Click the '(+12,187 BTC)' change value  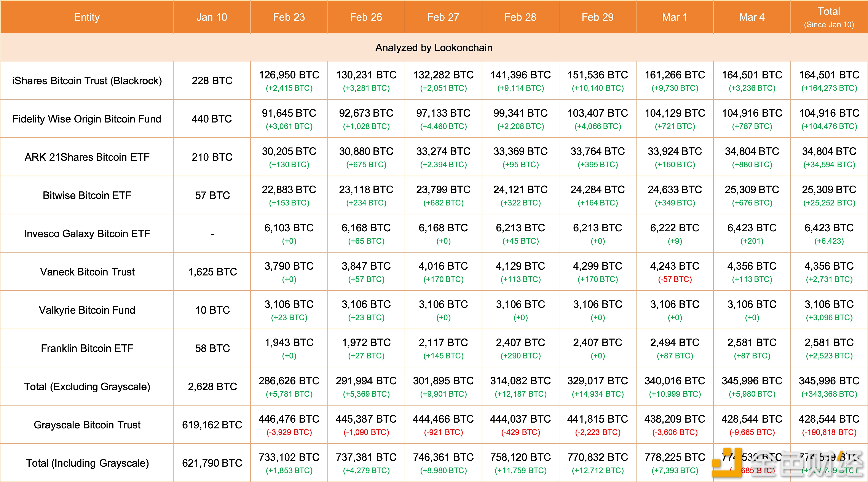520,394
